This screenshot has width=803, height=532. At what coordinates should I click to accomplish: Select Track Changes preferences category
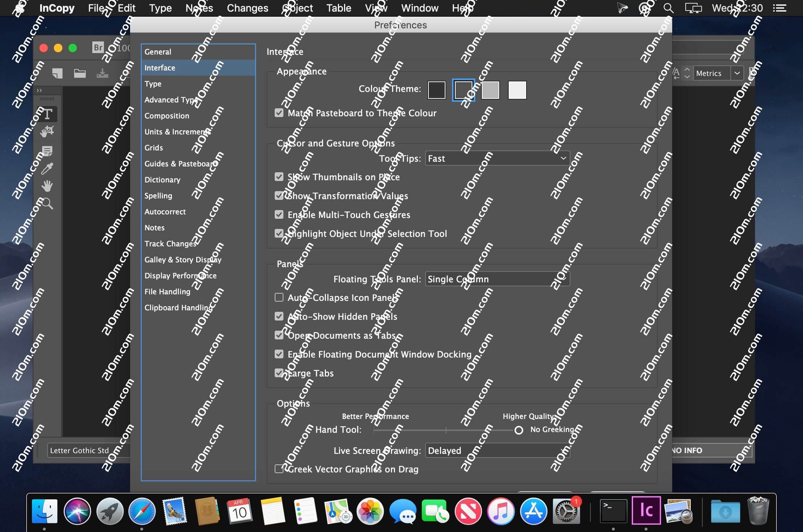(198, 243)
